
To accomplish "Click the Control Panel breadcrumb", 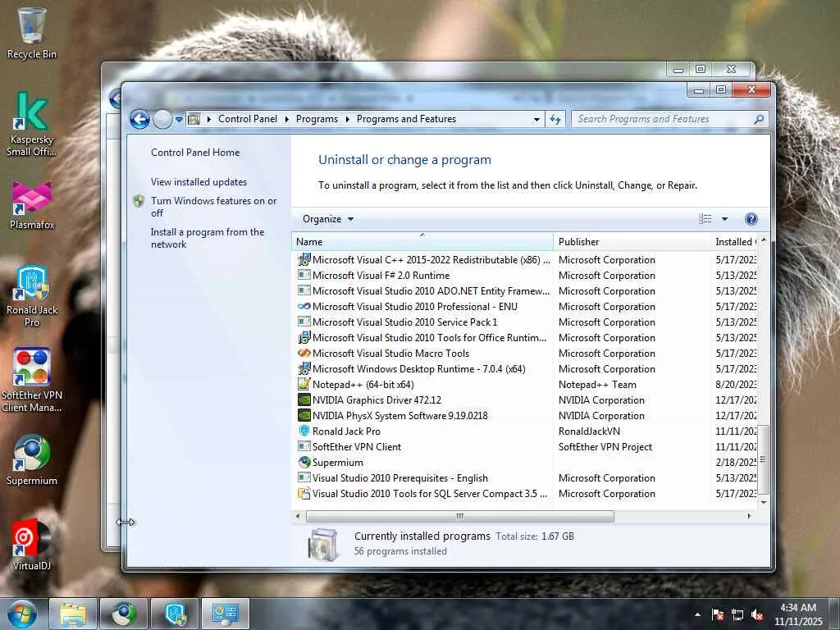I will pyautogui.click(x=248, y=119).
